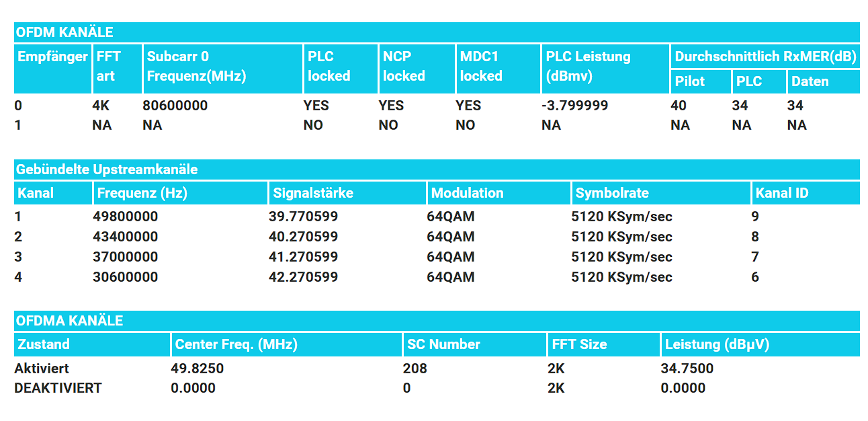Viewport: 868px width, 421px height.
Task: Click the 49800000 upstream frequency value
Action: coord(125,217)
